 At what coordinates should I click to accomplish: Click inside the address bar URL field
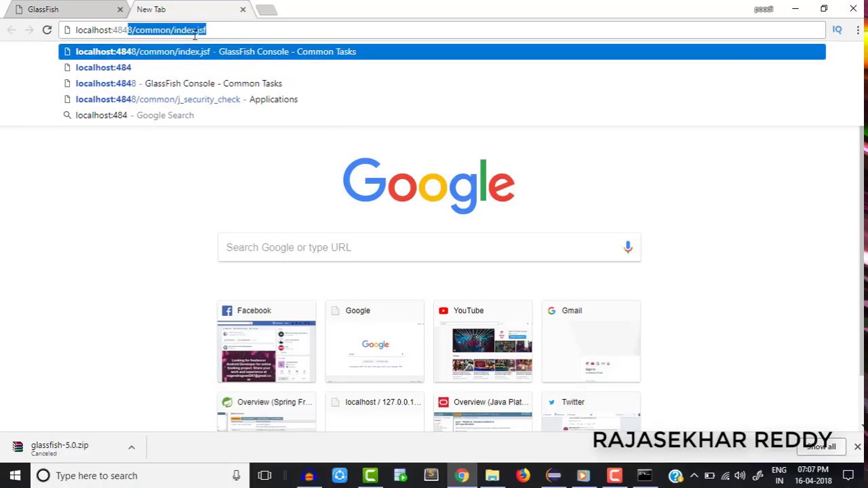point(441,30)
